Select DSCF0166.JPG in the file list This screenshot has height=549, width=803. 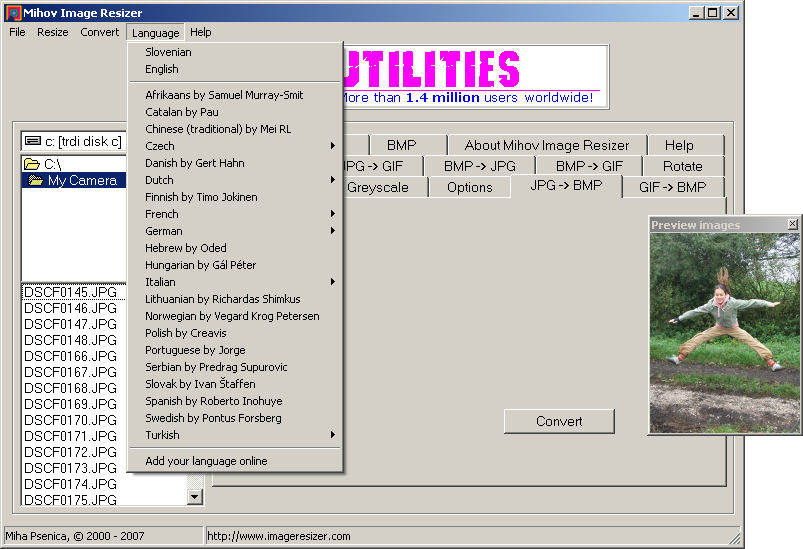(70, 356)
